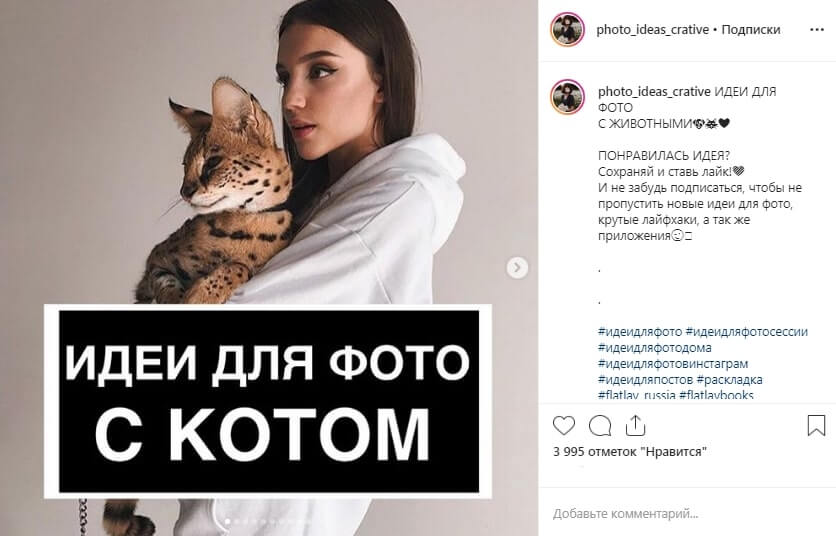Share the post using share icon

[x=635, y=426]
